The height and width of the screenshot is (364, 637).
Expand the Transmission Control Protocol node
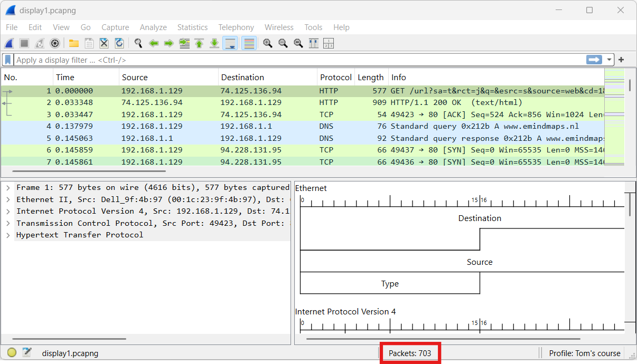point(8,223)
